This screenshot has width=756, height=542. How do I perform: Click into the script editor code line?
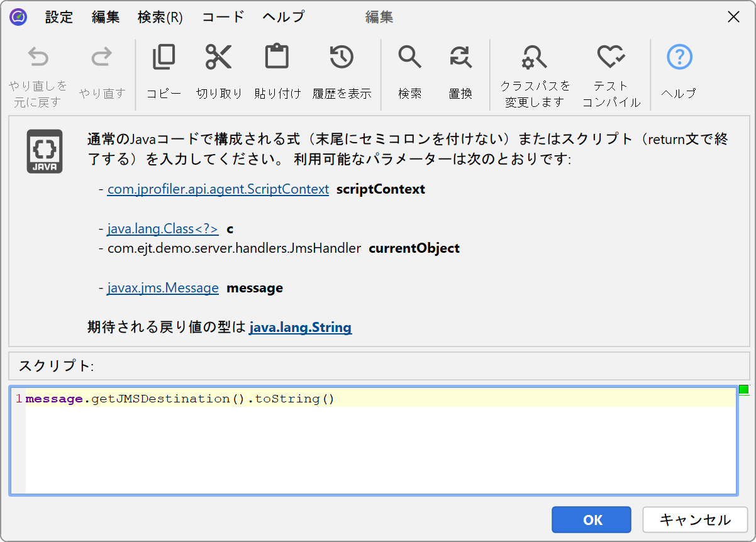(377, 399)
